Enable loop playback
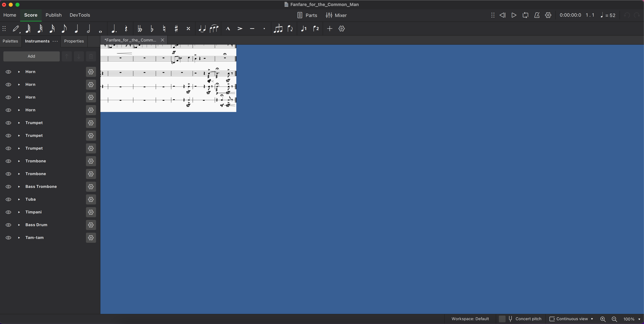This screenshot has width=644, height=324. (525, 15)
